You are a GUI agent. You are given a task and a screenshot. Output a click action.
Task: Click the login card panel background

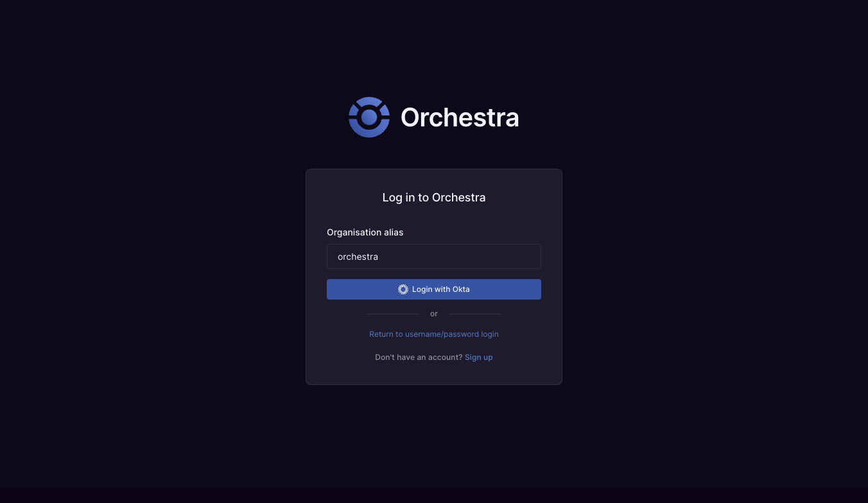coord(434,372)
